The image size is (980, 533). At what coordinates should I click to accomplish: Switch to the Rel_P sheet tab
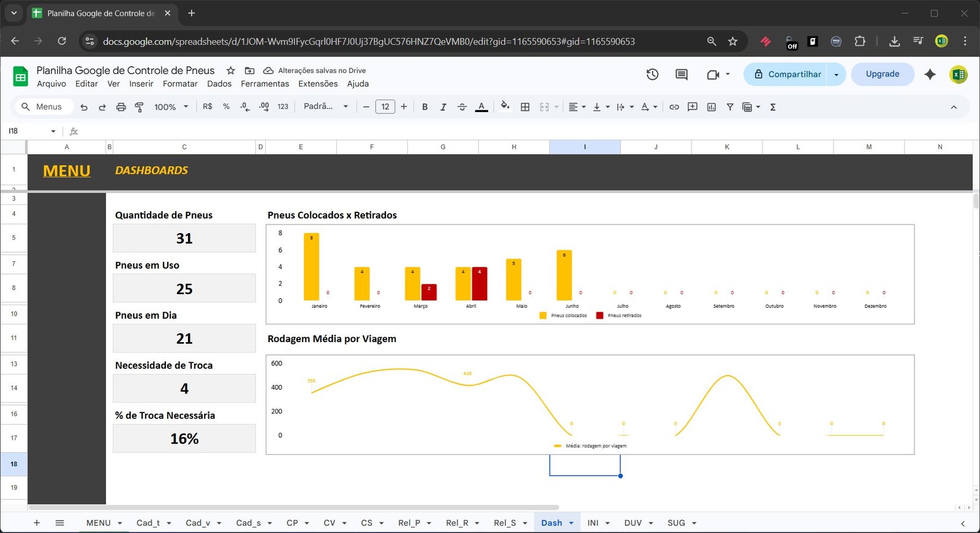(409, 523)
